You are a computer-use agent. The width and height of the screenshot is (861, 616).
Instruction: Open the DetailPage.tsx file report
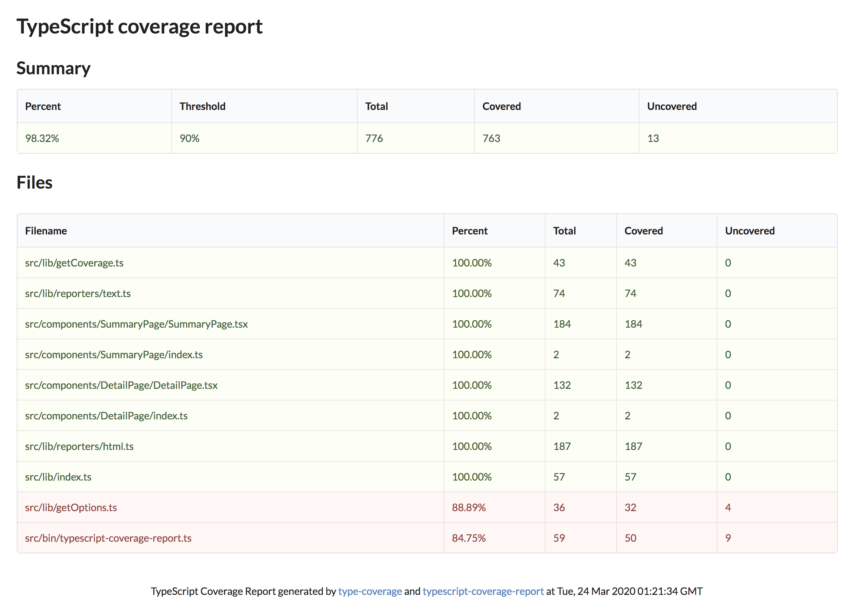pyautogui.click(x=121, y=385)
